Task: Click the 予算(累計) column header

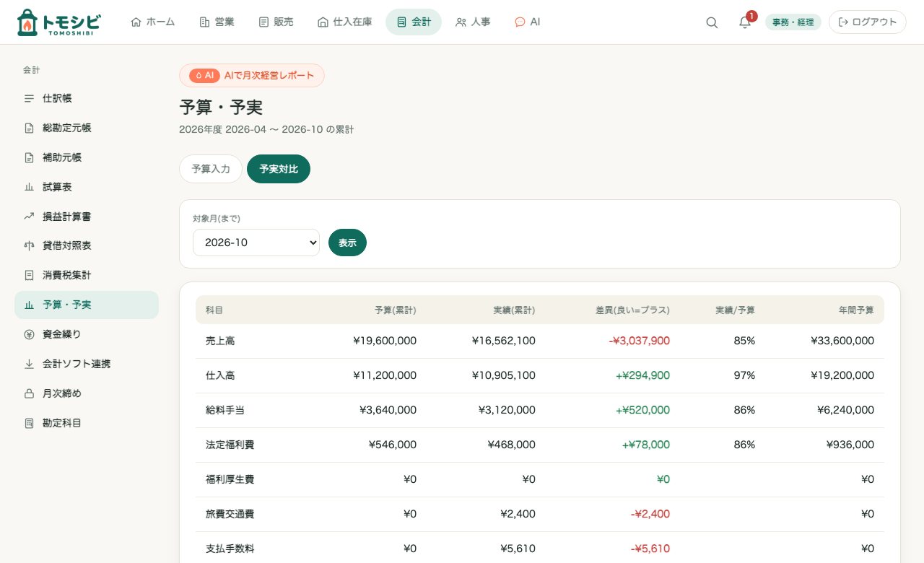Action: 395,310
